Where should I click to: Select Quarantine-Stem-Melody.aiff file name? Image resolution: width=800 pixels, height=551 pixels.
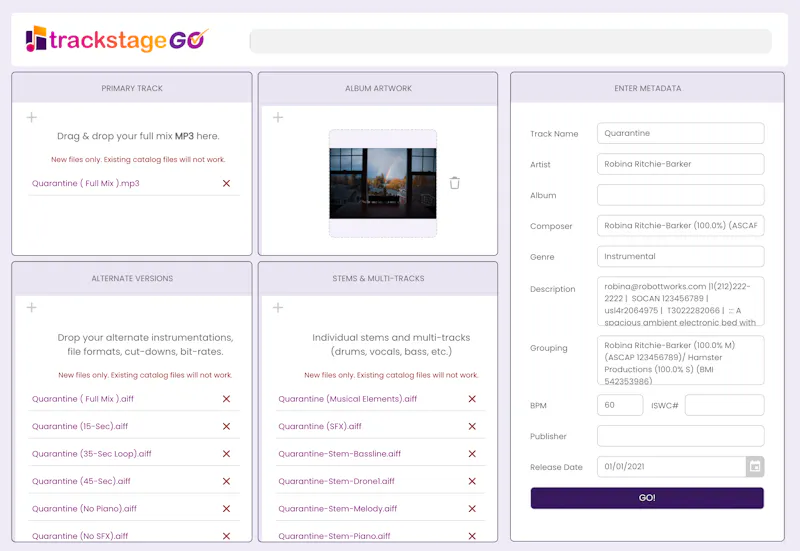[x=338, y=509]
